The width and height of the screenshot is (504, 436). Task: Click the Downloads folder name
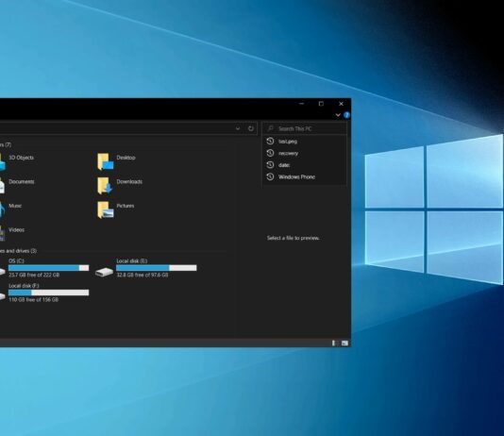129,181
